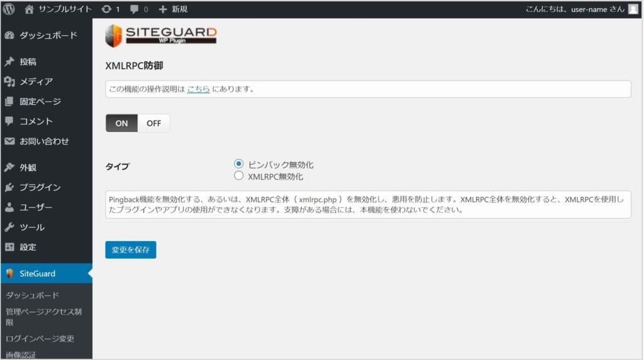Click the dashboard gauge icon in sidebar
The width and height of the screenshot is (644, 360).
point(9,35)
